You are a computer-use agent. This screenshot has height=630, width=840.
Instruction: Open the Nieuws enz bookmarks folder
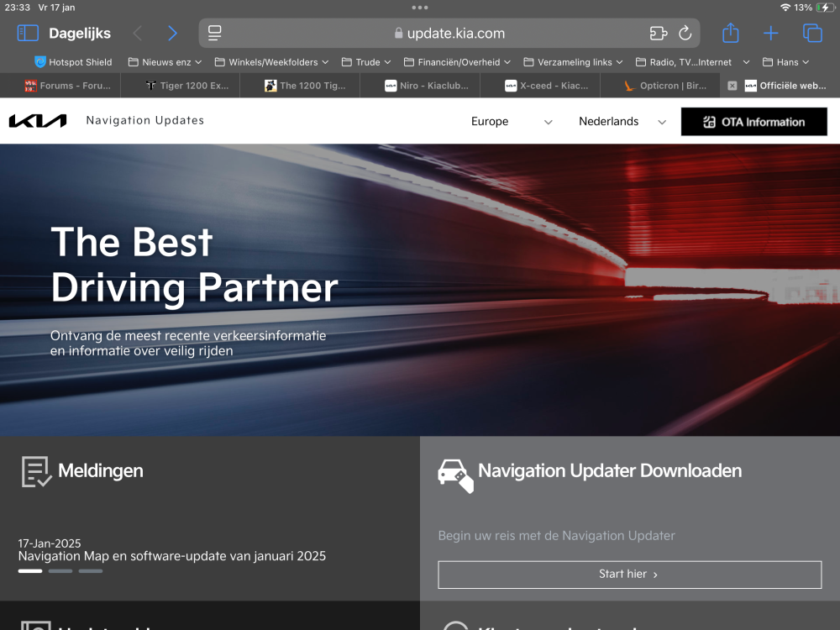165,62
